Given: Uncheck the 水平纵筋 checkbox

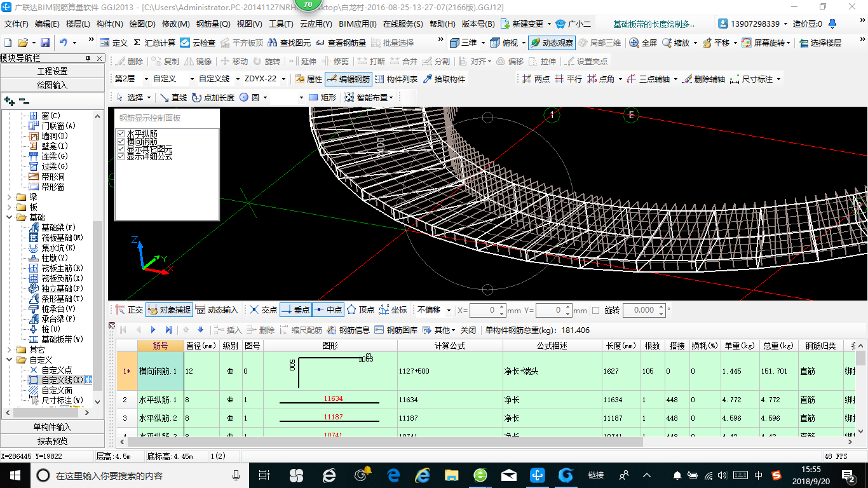Looking at the screenshot, I should [121, 134].
